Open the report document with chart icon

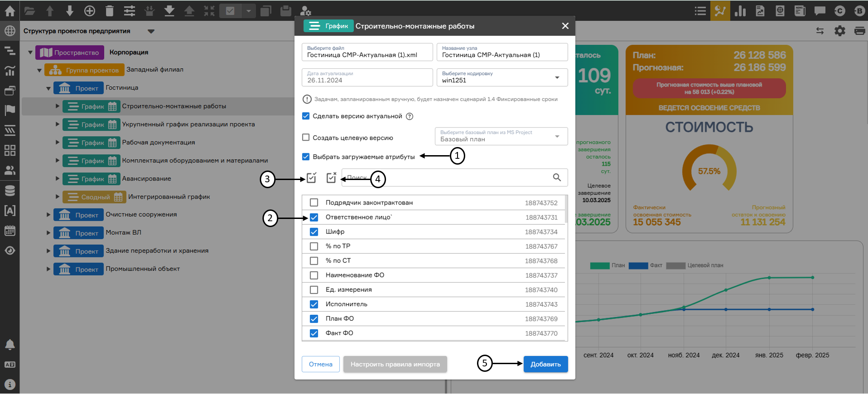[x=760, y=11]
